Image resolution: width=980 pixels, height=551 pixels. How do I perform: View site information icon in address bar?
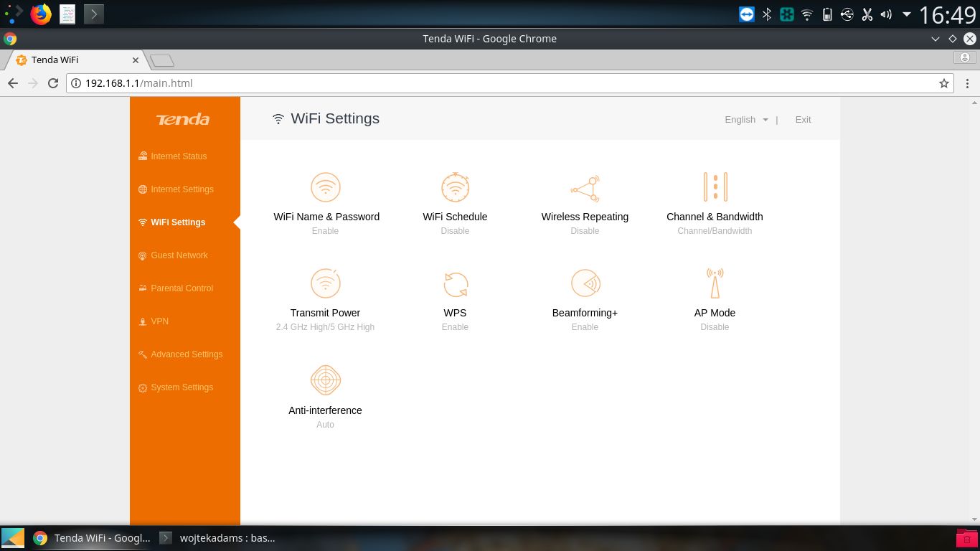76,83
